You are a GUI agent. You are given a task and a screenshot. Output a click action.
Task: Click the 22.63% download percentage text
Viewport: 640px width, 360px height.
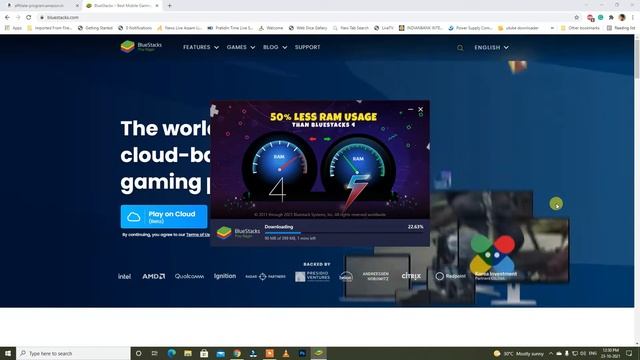pos(416,227)
